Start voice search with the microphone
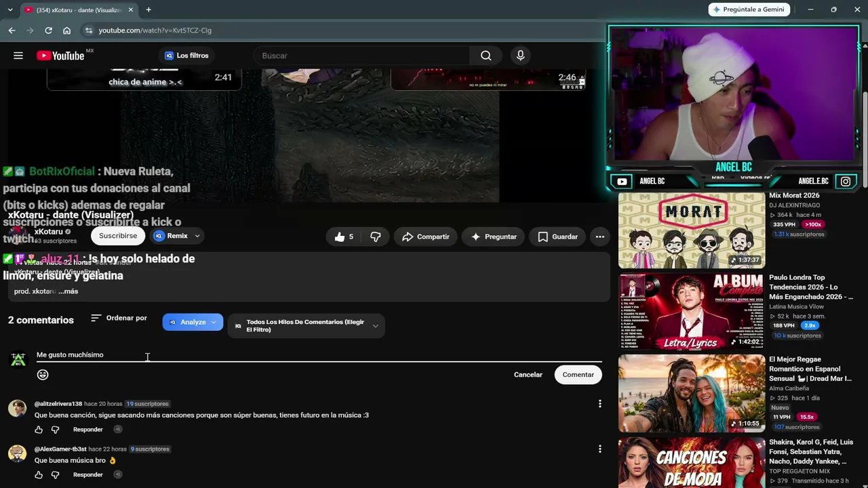 pos(520,56)
